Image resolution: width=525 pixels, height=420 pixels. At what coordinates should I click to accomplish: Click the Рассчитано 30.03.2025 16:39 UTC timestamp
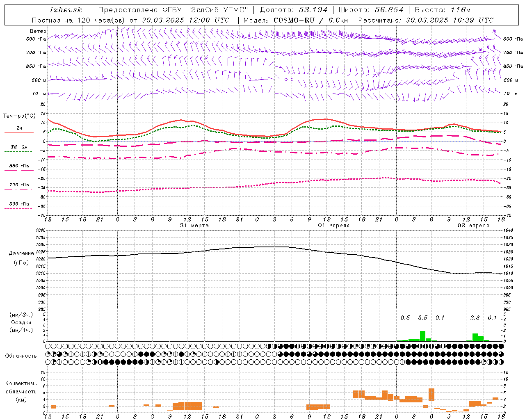click(x=426, y=20)
